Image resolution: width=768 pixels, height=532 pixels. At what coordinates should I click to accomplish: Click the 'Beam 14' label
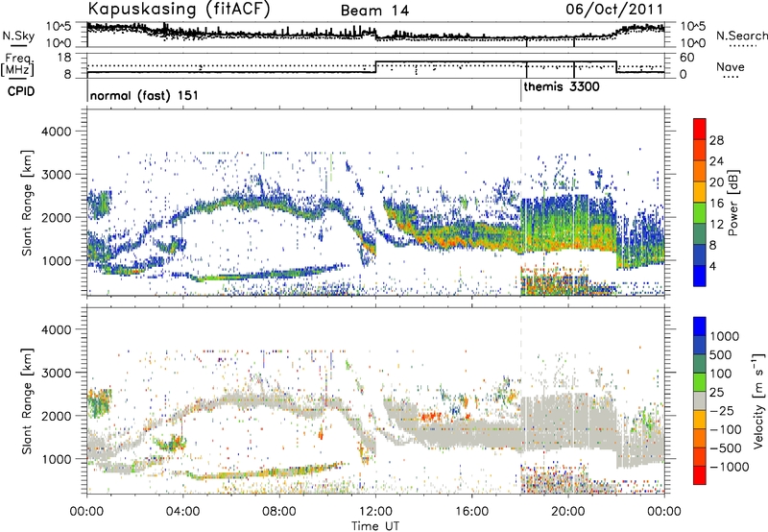[374, 11]
